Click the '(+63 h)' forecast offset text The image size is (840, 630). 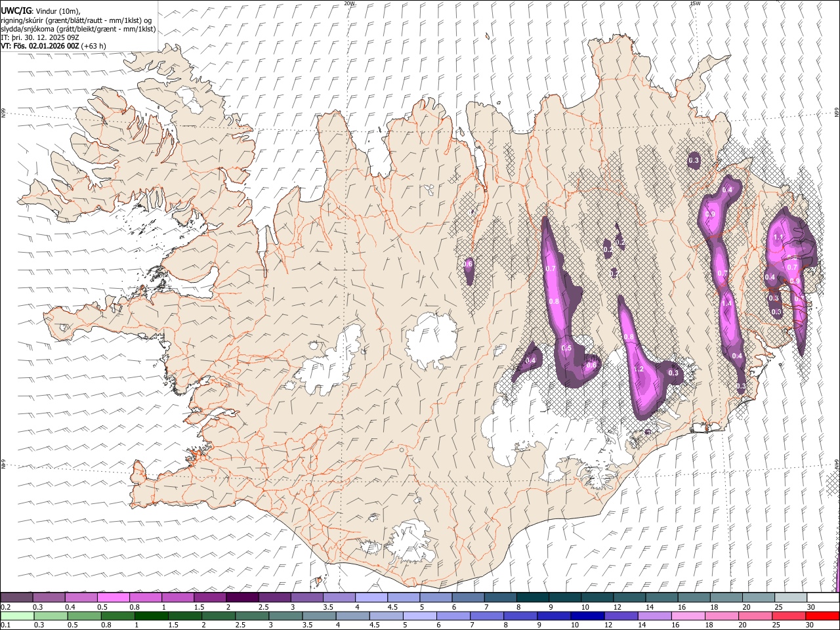point(94,46)
